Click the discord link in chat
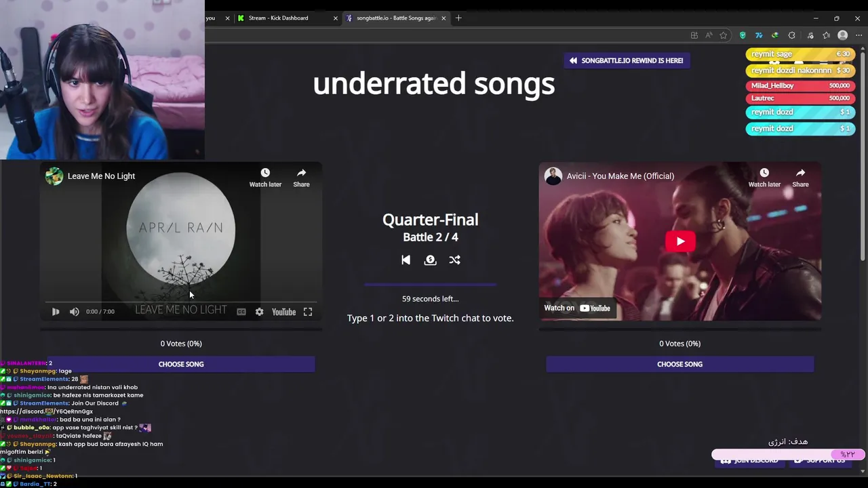Screen dimensions: 868x488 [x=46, y=411]
